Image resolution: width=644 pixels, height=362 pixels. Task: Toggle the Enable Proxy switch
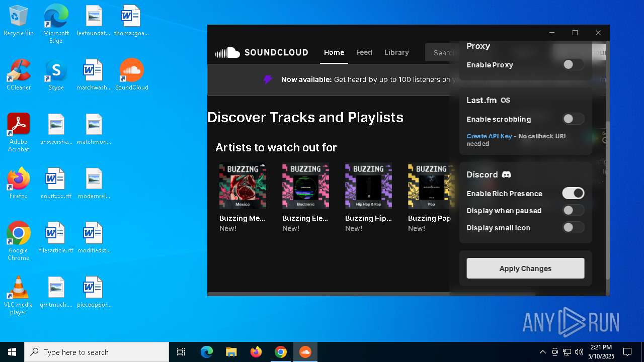(573, 65)
